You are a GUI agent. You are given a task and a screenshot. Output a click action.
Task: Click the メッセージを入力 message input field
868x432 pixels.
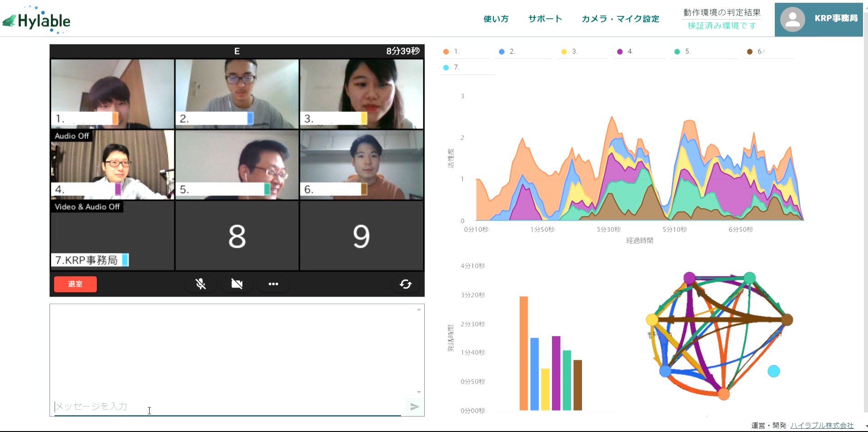coord(227,406)
